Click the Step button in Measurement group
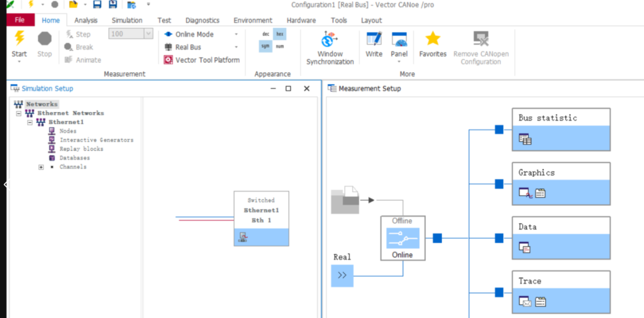This screenshot has height=318, width=644. click(x=78, y=34)
